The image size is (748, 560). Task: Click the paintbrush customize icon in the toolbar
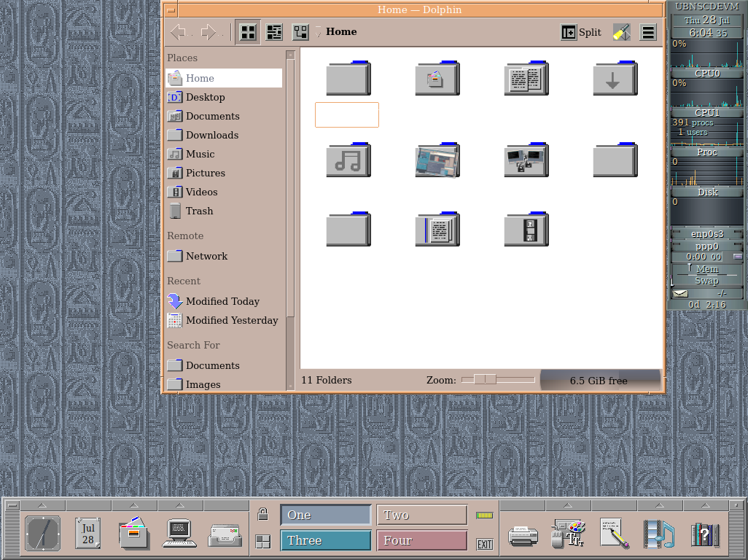point(621,32)
